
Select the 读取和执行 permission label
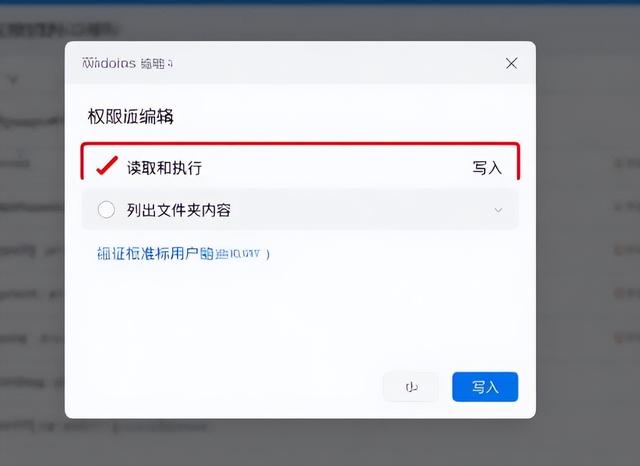coord(164,168)
